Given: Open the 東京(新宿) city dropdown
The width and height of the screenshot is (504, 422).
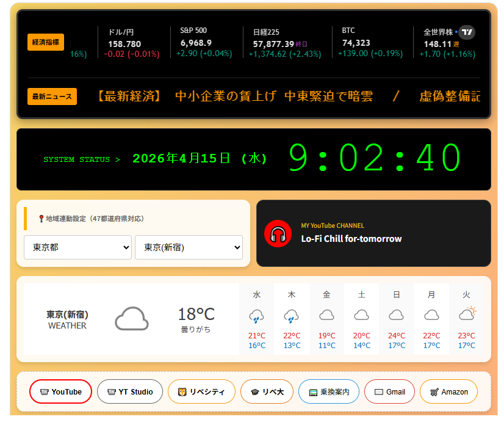Looking at the screenshot, I should tap(189, 247).
